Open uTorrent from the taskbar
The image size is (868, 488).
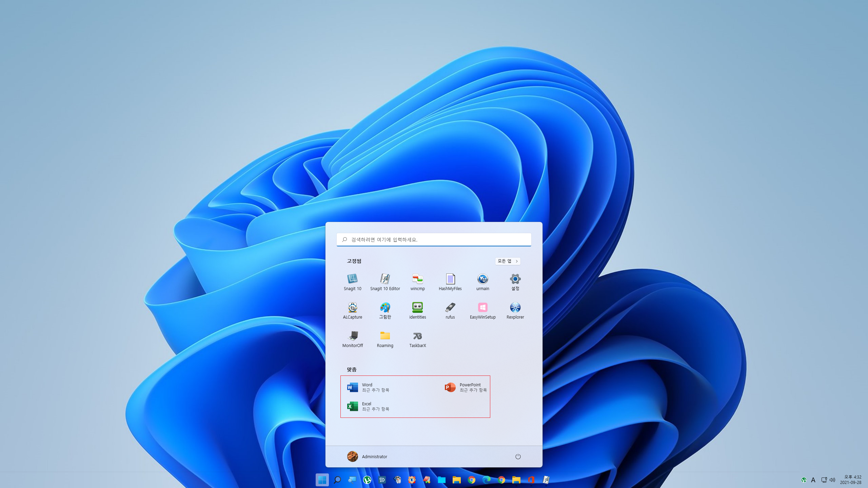[x=367, y=480]
